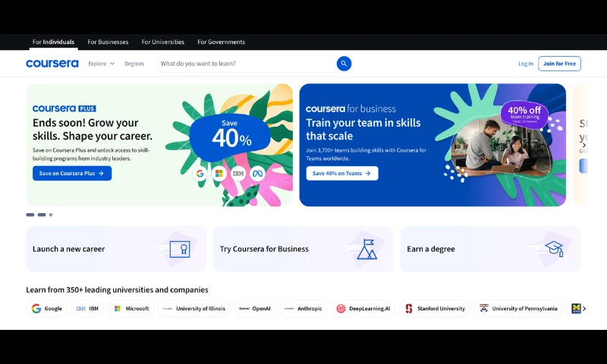The width and height of the screenshot is (607, 364).
Task: Click the DeepLearning.AI partner chip
Action: 363,309
